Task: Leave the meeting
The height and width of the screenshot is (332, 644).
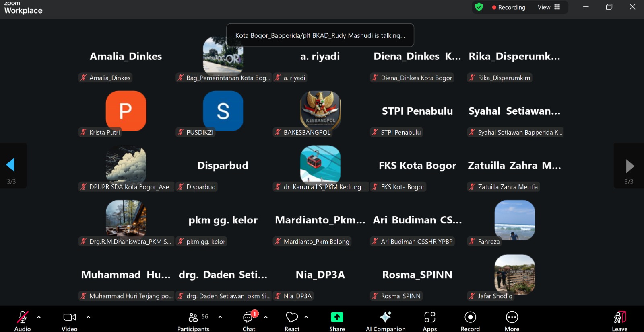Action: click(x=619, y=321)
